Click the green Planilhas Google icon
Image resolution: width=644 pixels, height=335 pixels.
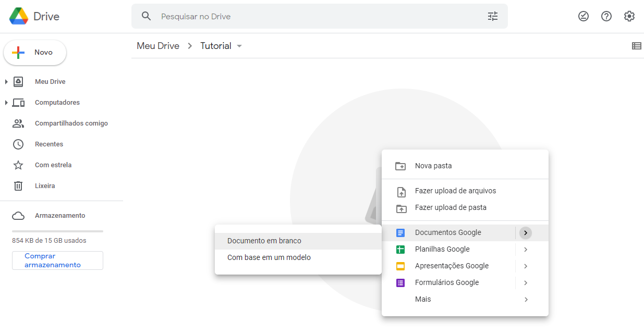pyautogui.click(x=400, y=250)
